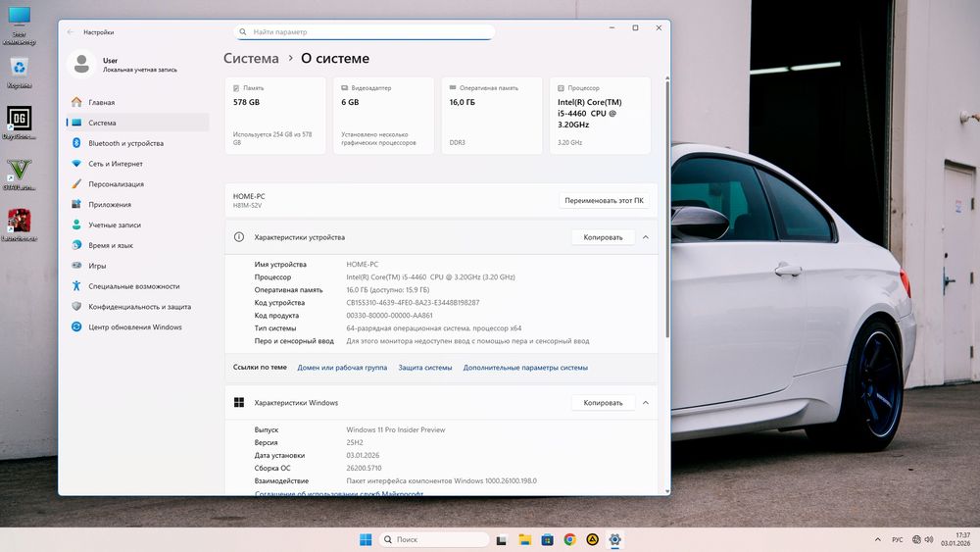Select the Система sidebar item

(137, 123)
